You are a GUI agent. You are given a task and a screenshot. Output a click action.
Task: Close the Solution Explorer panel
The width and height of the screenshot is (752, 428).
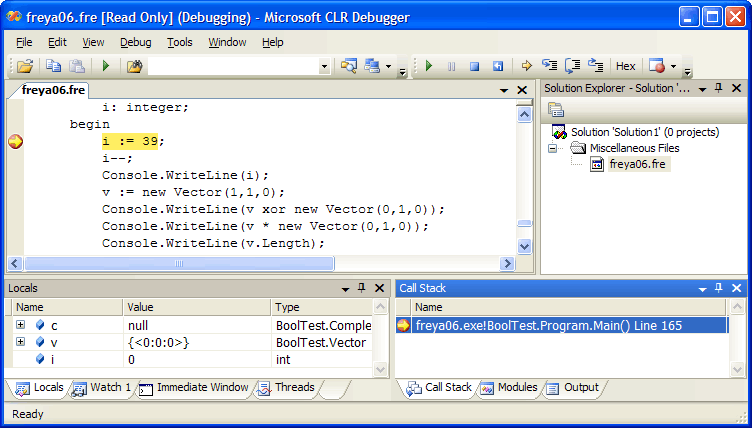point(737,88)
